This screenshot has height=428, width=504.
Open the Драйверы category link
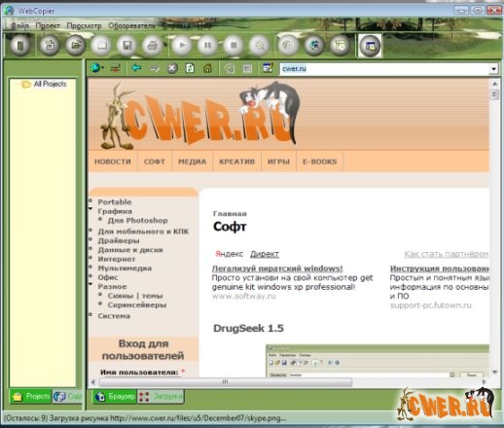click(x=119, y=241)
